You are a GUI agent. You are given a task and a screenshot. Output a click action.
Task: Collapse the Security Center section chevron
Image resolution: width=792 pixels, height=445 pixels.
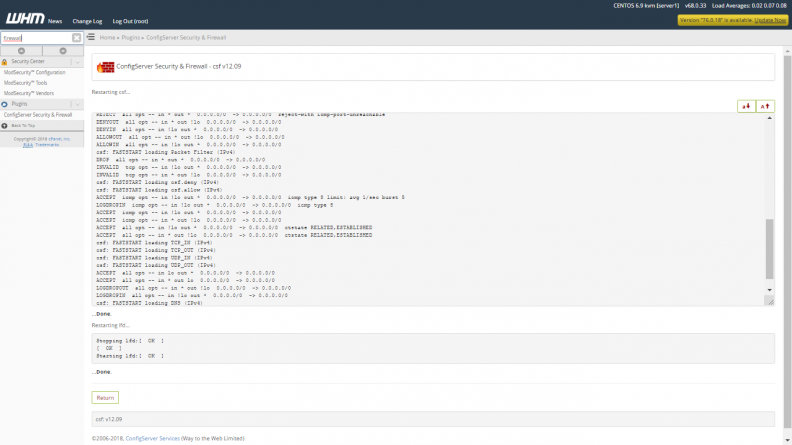(77, 62)
